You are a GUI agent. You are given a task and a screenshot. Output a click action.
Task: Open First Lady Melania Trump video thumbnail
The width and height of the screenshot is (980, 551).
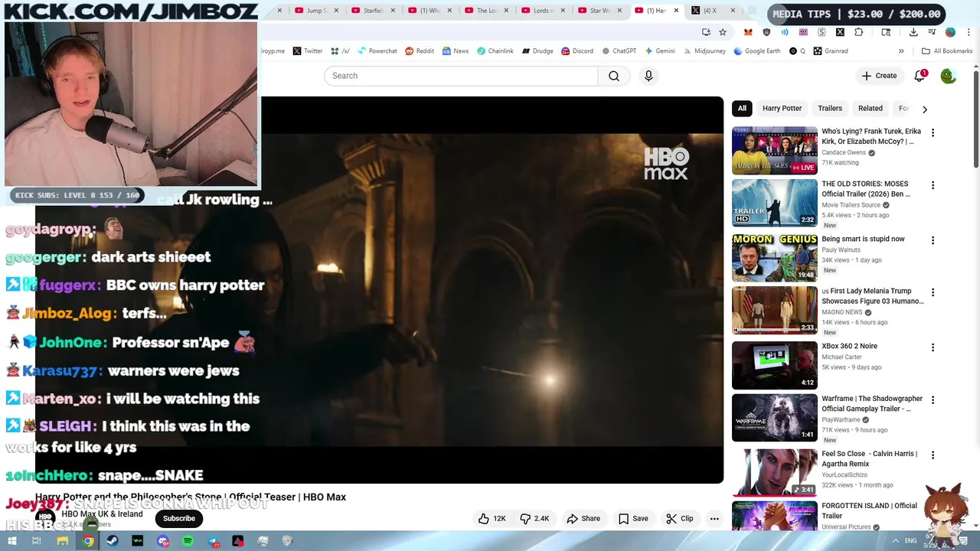(775, 311)
